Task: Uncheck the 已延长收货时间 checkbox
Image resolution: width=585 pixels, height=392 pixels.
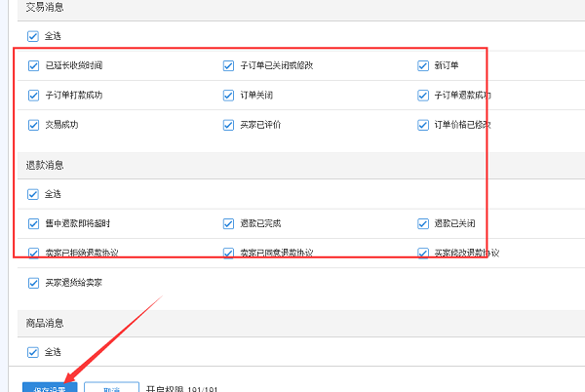Action: pos(33,65)
